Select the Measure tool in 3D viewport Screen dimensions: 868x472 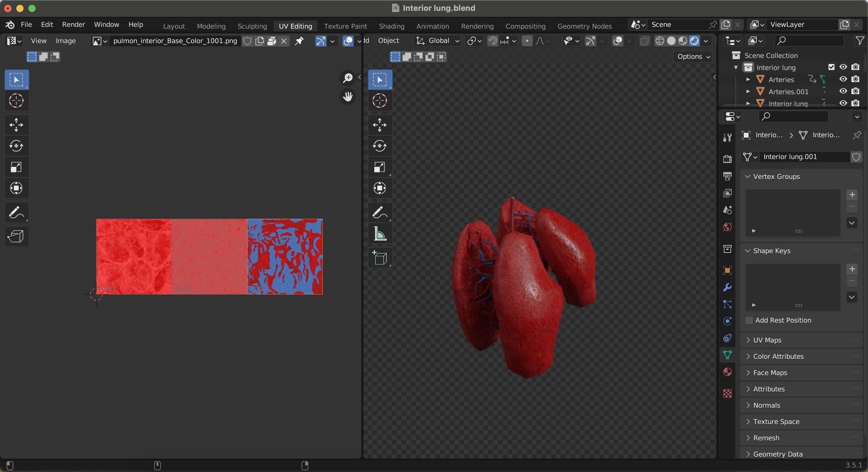380,234
